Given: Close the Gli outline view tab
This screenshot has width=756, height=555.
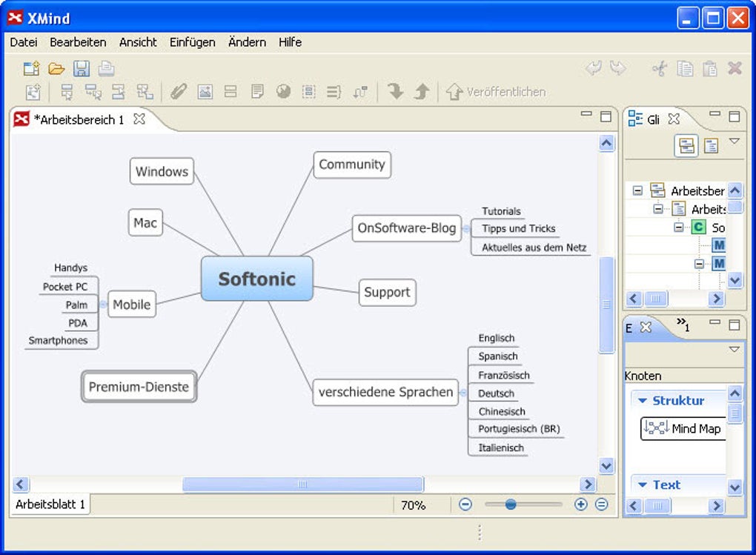Looking at the screenshot, I should (x=674, y=119).
